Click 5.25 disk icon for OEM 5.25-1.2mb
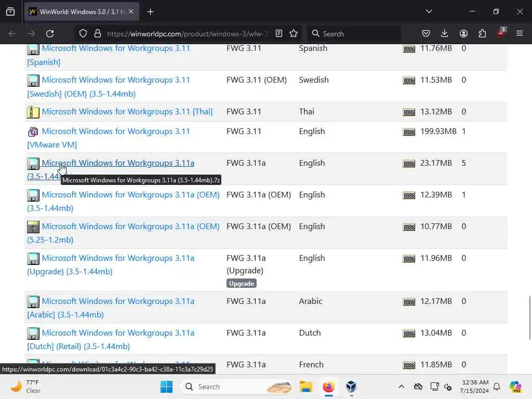 coord(33,227)
